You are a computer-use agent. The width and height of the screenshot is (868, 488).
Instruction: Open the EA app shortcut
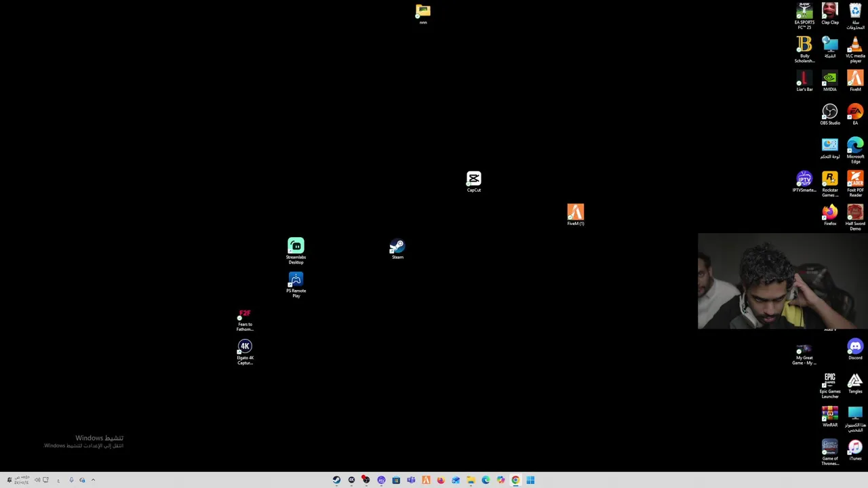pyautogui.click(x=855, y=115)
